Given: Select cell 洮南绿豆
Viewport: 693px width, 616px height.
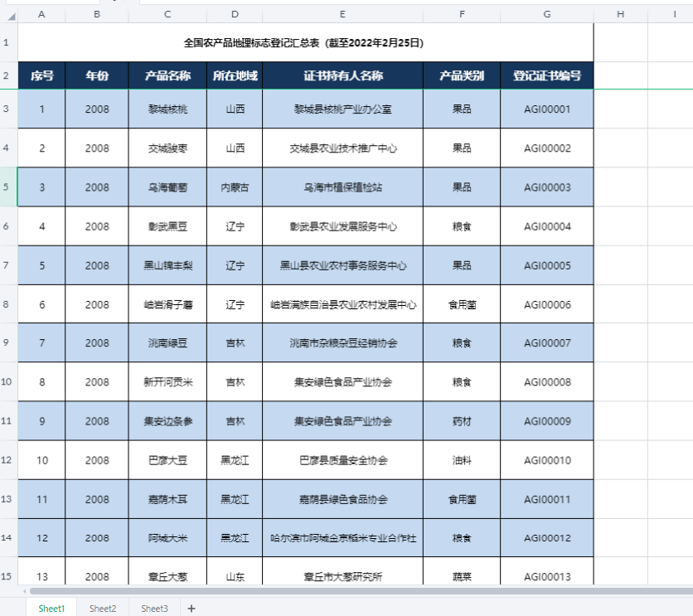Looking at the screenshot, I should click(167, 342).
